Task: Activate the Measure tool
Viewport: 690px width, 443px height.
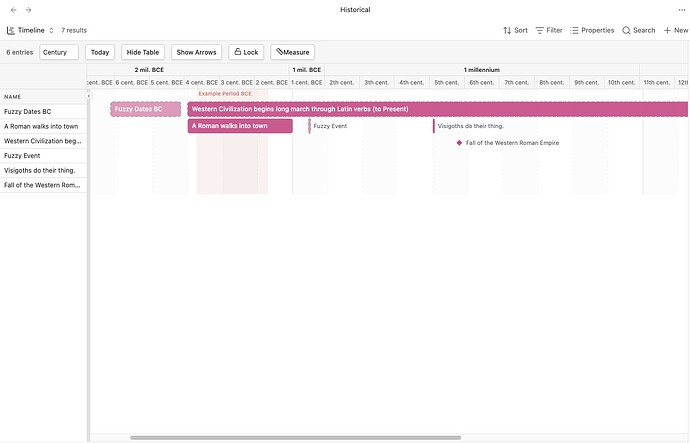Action: coord(293,52)
